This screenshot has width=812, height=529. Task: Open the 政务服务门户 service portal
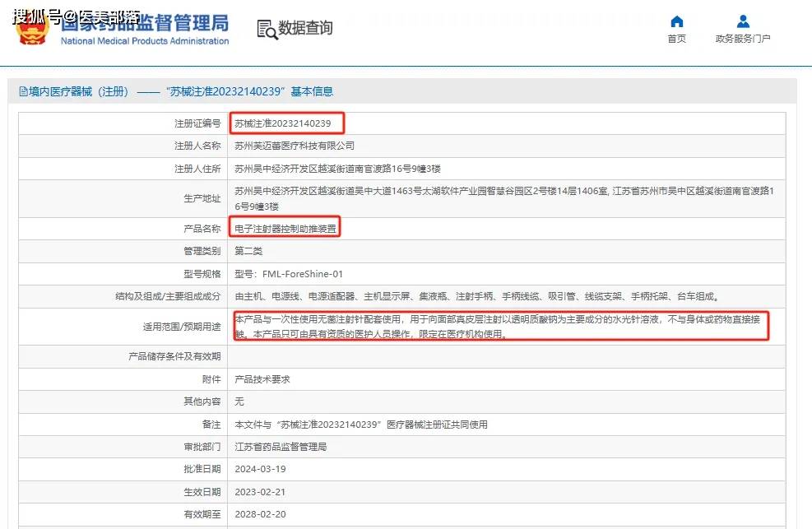741,38
